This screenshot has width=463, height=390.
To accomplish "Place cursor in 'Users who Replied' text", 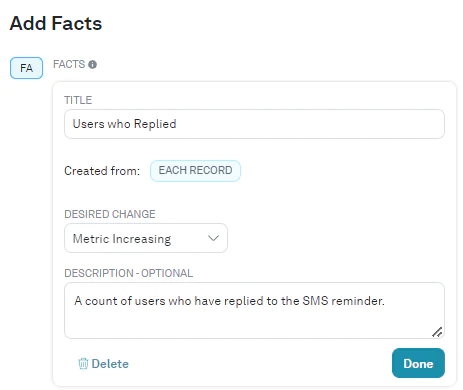I will [x=124, y=124].
